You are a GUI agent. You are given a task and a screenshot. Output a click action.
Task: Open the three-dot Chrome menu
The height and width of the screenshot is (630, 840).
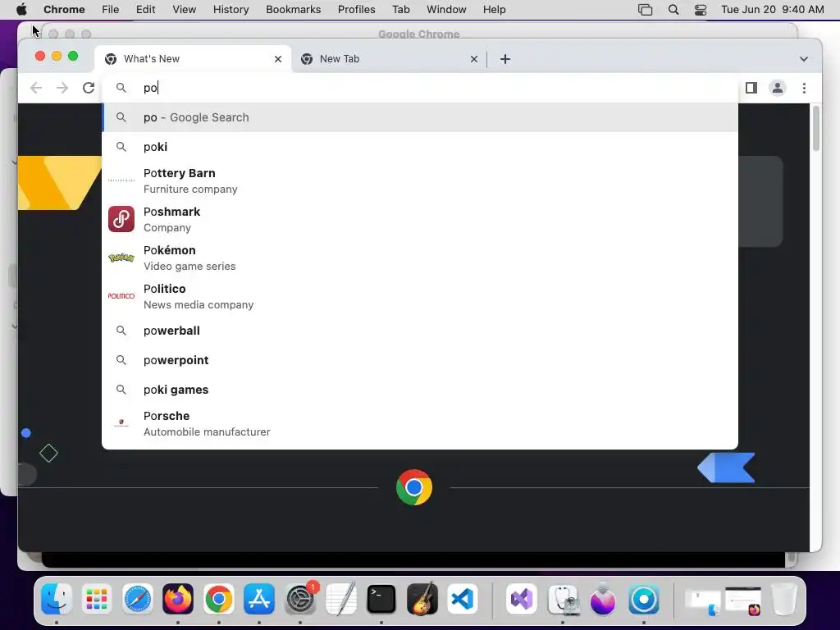(804, 88)
